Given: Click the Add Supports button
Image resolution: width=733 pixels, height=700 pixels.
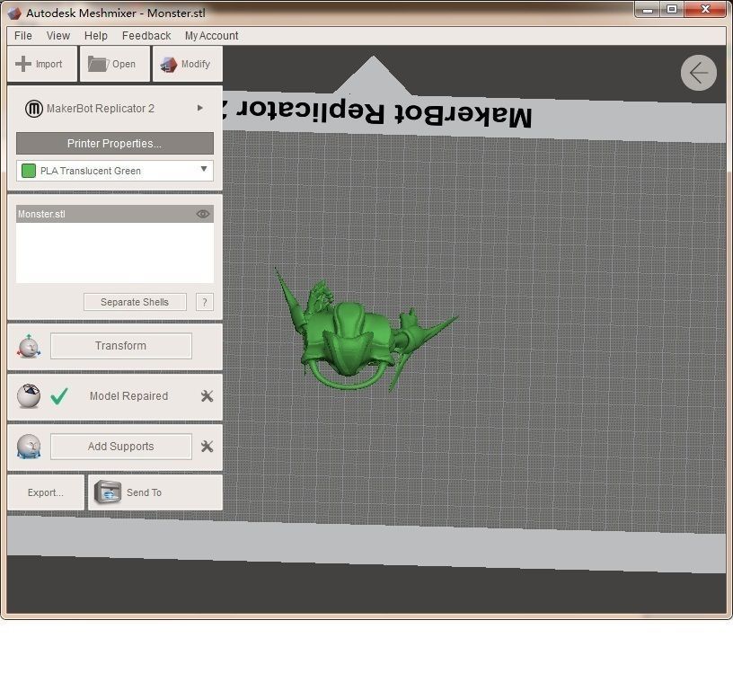Looking at the screenshot, I should tap(121, 447).
